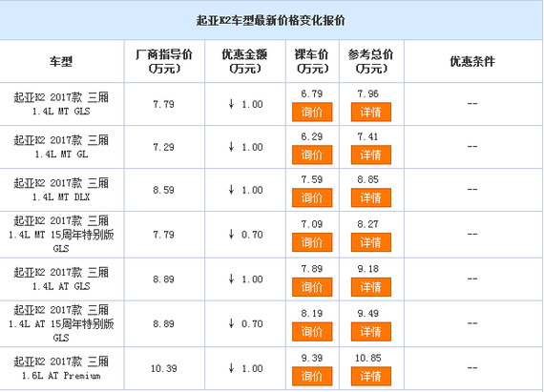This screenshot has height=392, width=544.
Task: Open 详情 for the 7.41 total price row
Action: [371, 155]
